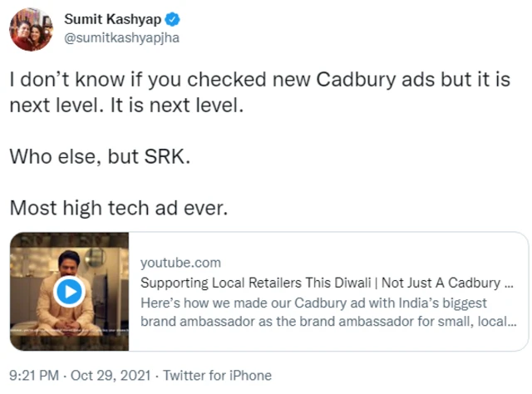Click the 'Most high tech ad ever.' text

click(x=117, y=209)
